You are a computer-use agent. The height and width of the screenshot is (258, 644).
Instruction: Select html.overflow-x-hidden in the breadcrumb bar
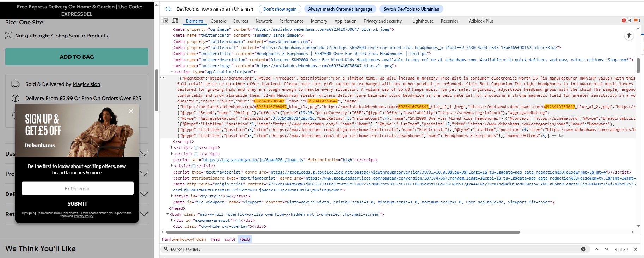184,239
